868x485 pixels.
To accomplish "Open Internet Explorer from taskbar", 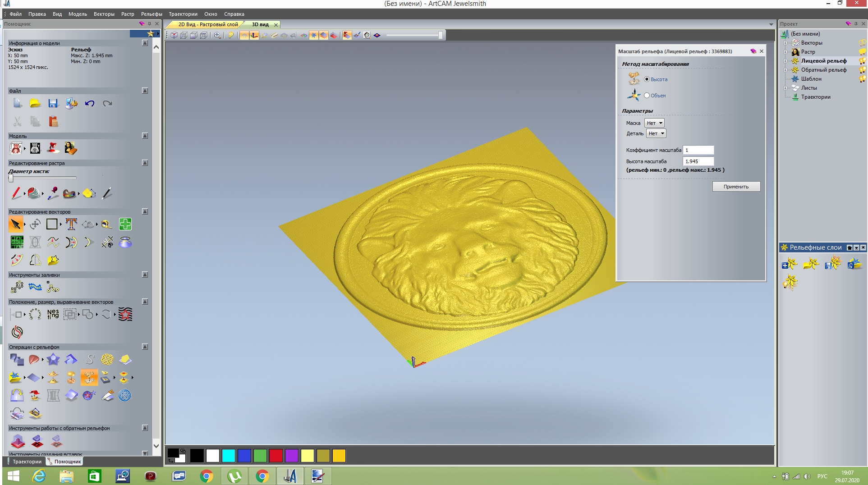I will (x=39, y=476).
